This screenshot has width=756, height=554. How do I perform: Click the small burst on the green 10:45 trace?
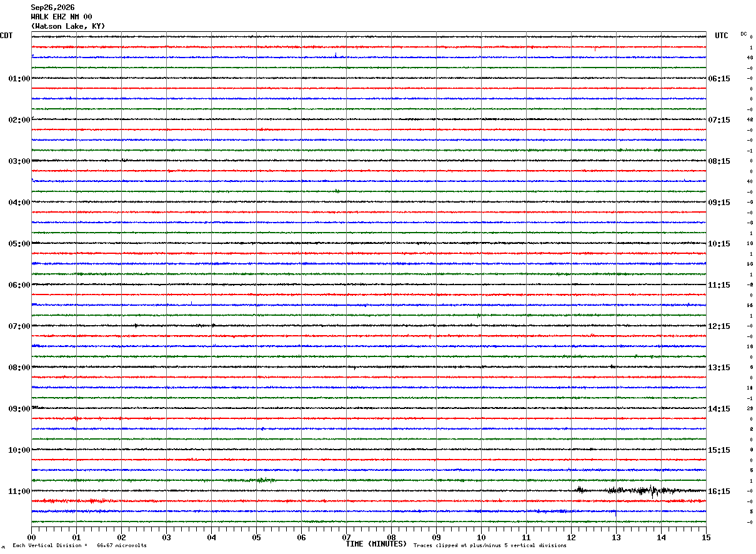(x=265, y=480)
